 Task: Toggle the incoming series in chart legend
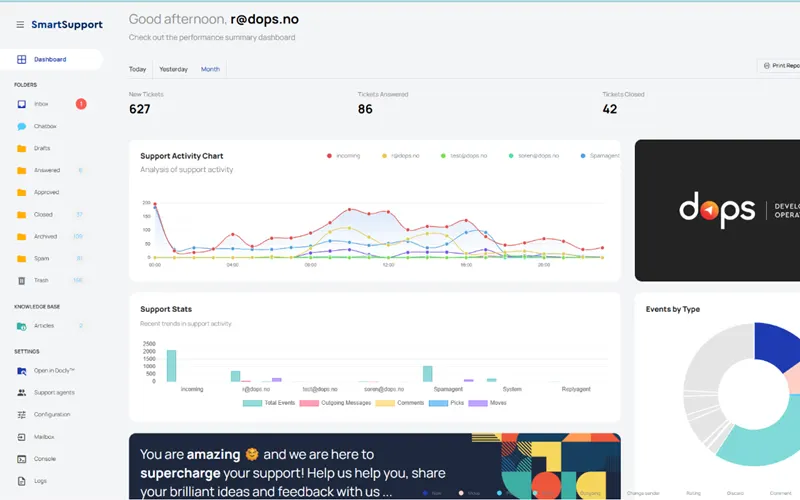coord(343,156)
